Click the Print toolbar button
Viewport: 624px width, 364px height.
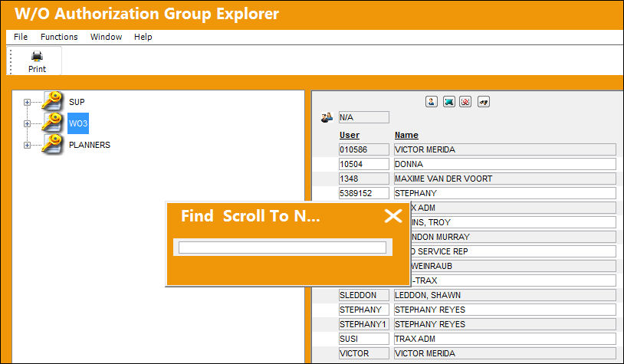[37, 61]
